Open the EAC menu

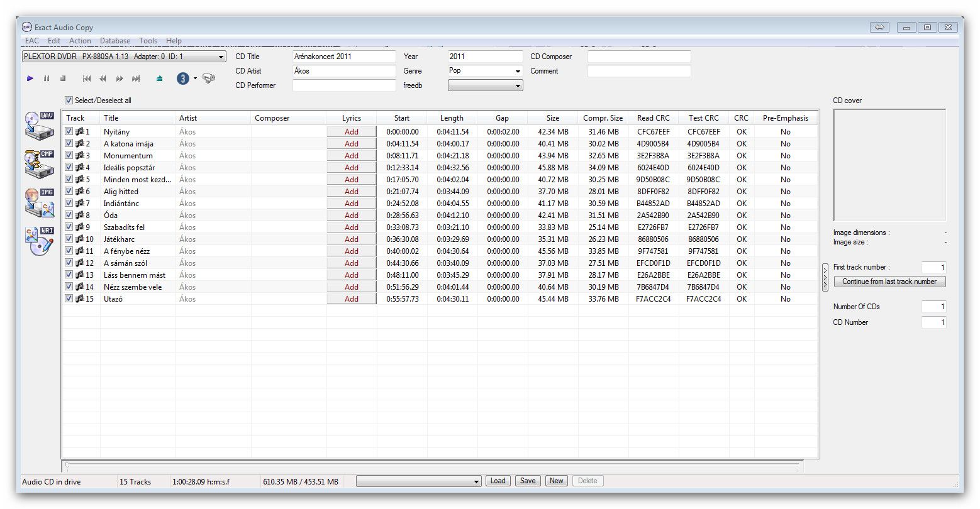[x=31, y=41]
